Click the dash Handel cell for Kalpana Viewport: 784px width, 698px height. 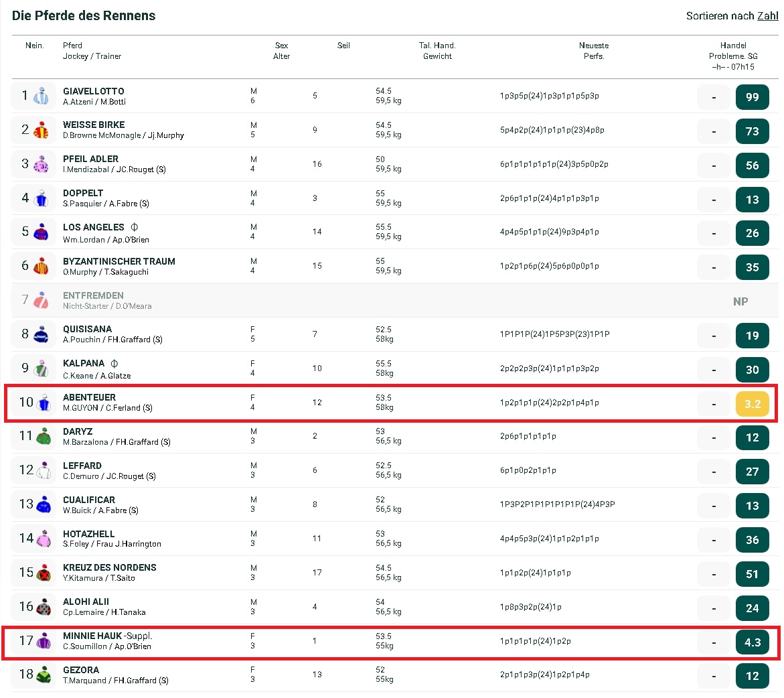[714, 370]
